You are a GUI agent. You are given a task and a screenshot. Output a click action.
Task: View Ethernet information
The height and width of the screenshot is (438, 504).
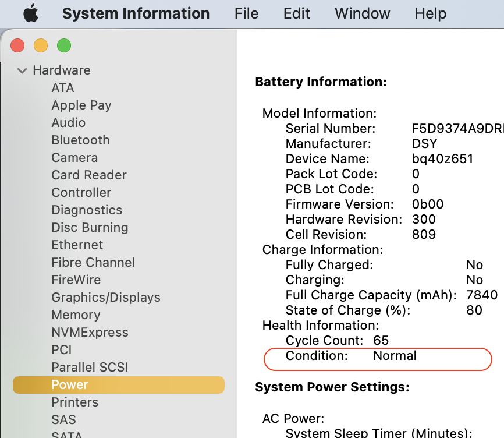click(77, 245)
